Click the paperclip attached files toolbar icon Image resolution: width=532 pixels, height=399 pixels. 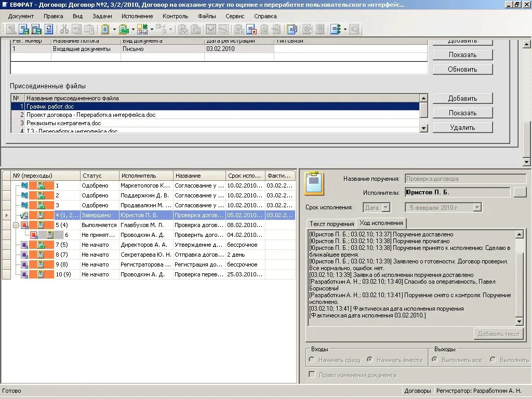(x=292, y=30)
